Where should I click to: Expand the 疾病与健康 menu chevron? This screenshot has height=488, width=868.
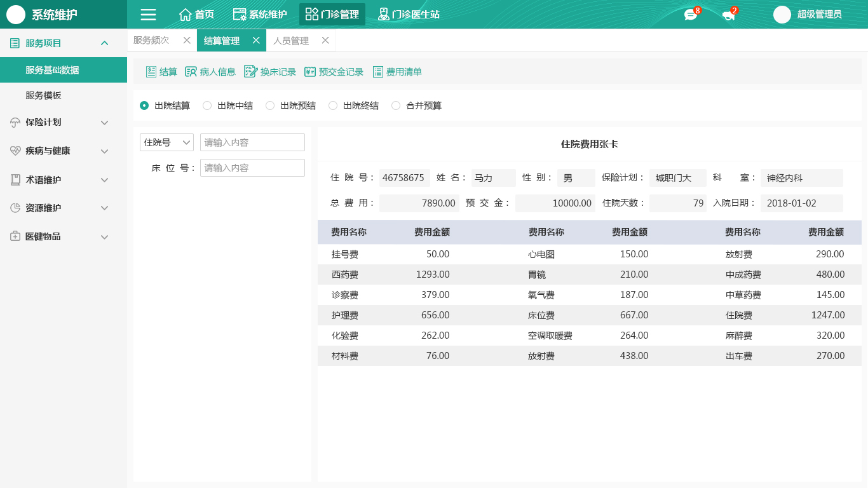pos(105,151)
